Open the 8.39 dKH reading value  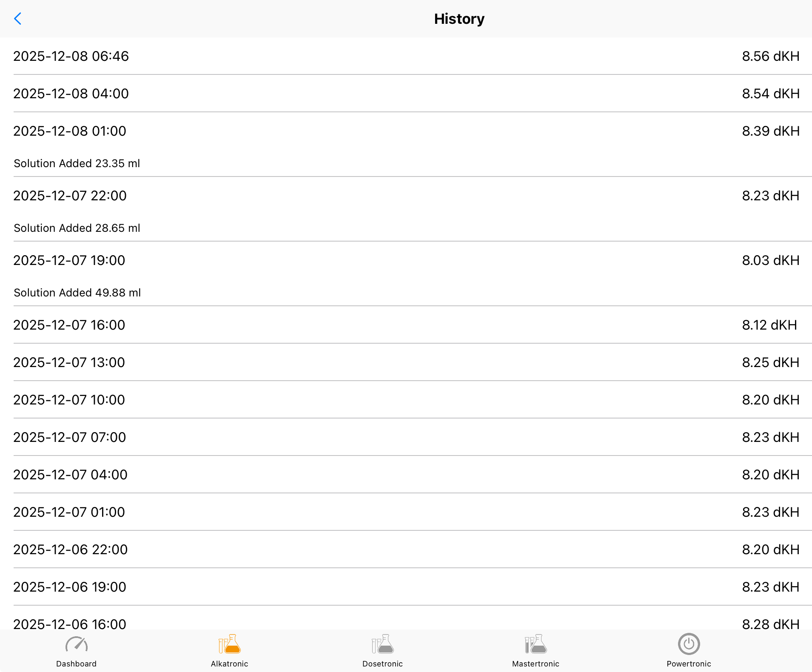pyautogui.click(x=770, y=131)
